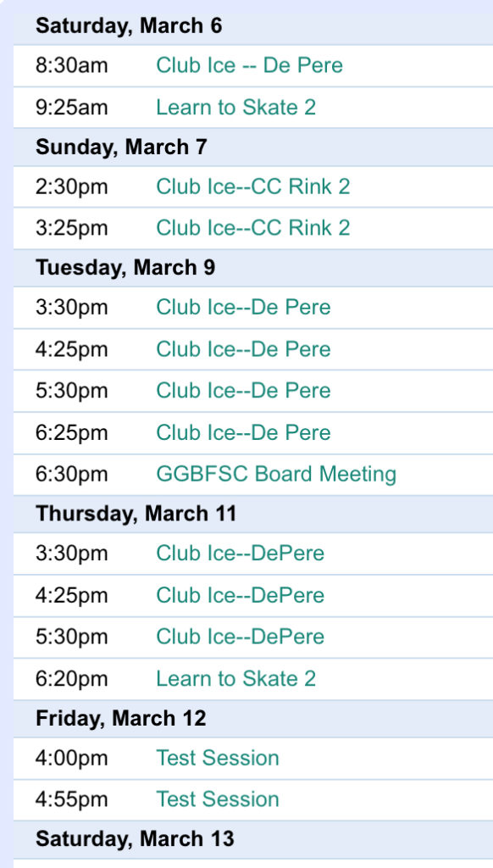Click the Thursday, March 11 date header
The image size is (493, 868).
[x=136, y=514]
